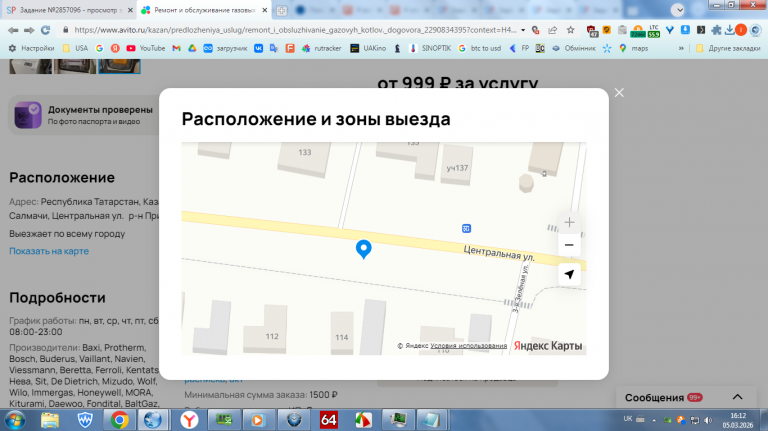Click the third photo thumbnail
768x431 pixels.
[x=120, y=66]
